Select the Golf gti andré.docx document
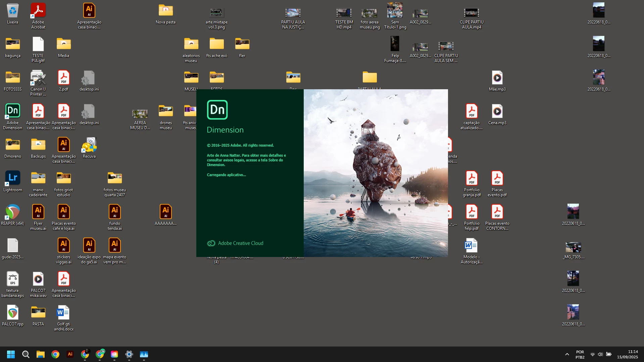 point(64,318)
